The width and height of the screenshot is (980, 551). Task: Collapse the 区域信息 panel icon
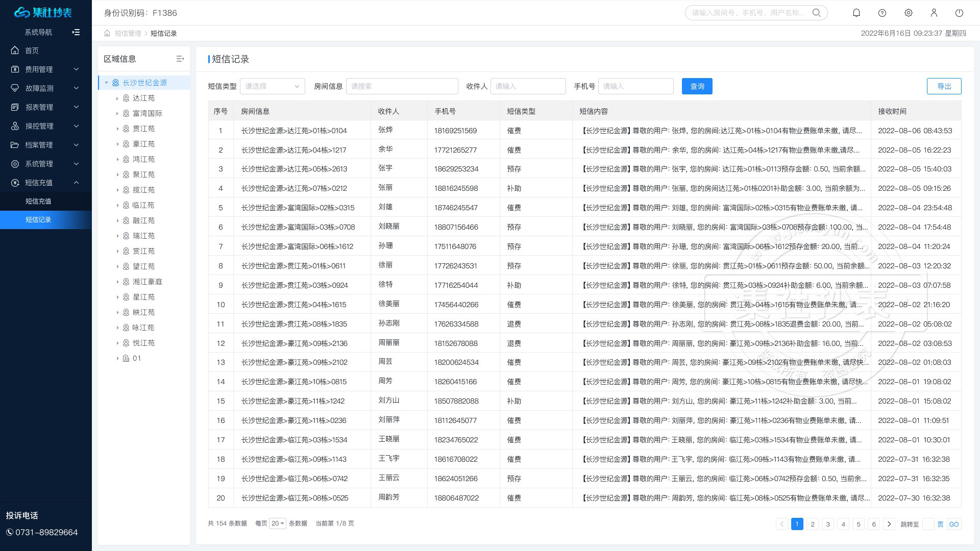tap(180, 59)
